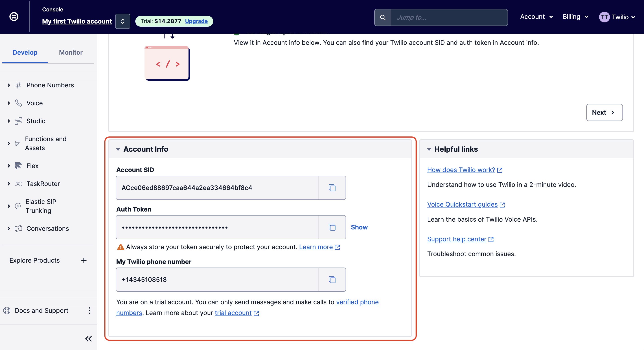The width and height of the screenshot is (644, 350).
Task: Open the account switcher dropdown
Action: (123, 21)
